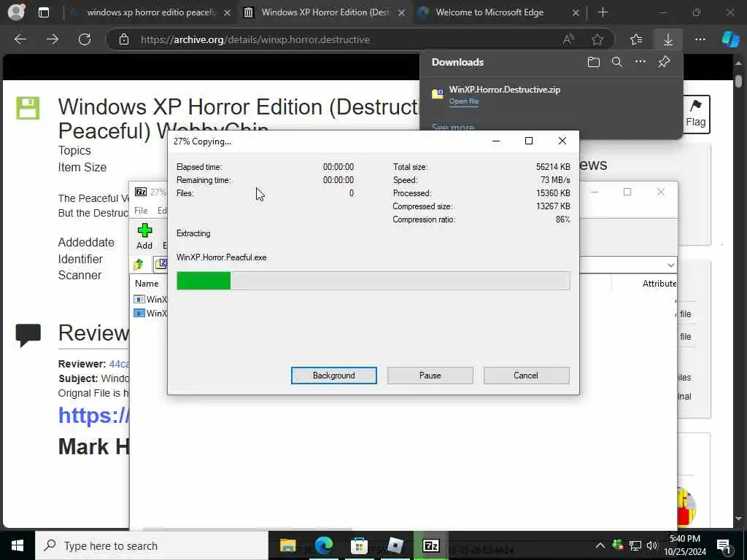Click the Read aloud icon
Image resolution: width=747 pixels, height=560 pixels.
(x=568, y=39)
